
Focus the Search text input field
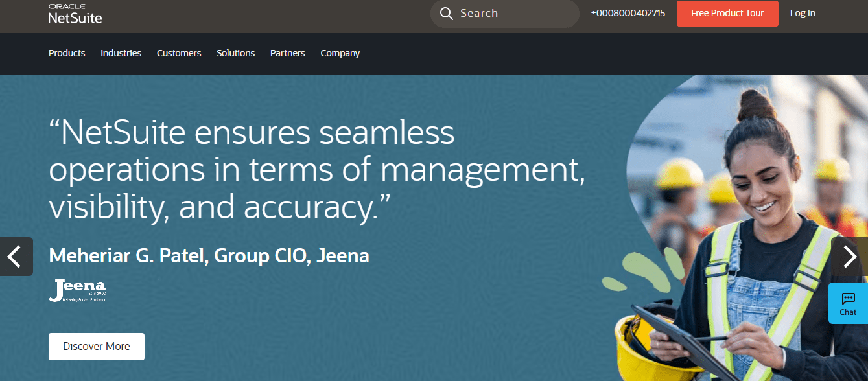[x=512, y=14]
